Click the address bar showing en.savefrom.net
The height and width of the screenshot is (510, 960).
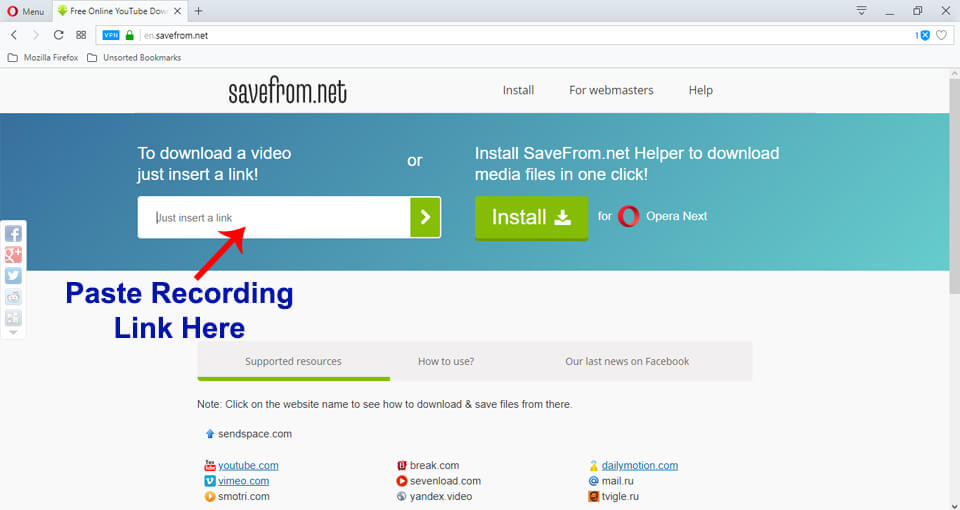click(527, 36)
